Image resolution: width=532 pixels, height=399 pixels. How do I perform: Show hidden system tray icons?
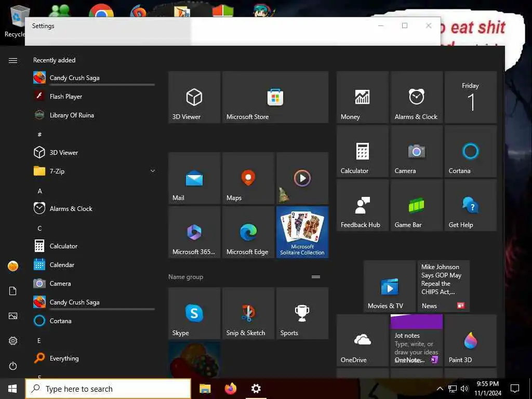pyautogui.click(x=440, y=389)
